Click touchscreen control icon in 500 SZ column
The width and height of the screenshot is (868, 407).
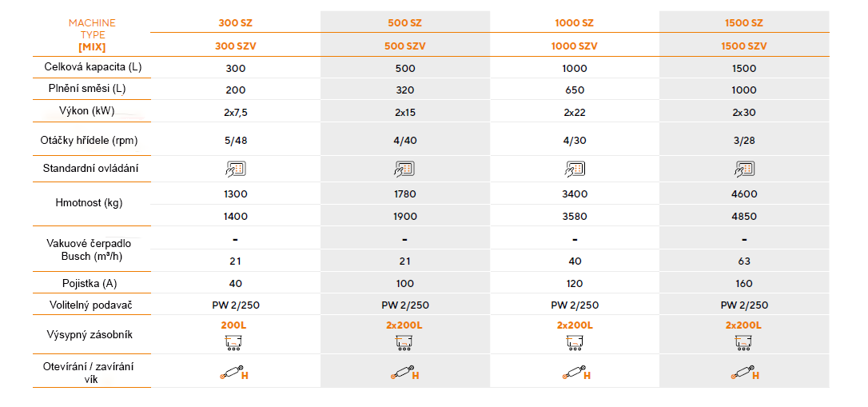[404, 169]
